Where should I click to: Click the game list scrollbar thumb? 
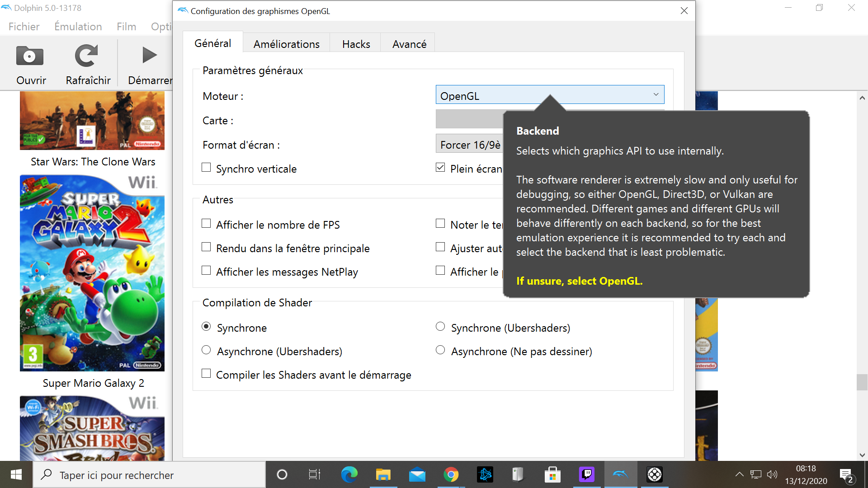[x=862, y=382]
